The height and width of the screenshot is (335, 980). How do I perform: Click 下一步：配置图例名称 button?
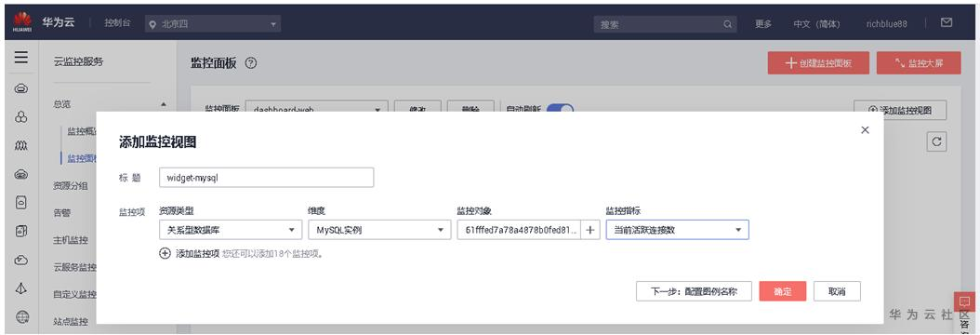pyautogui.click(x=694, y=291)
